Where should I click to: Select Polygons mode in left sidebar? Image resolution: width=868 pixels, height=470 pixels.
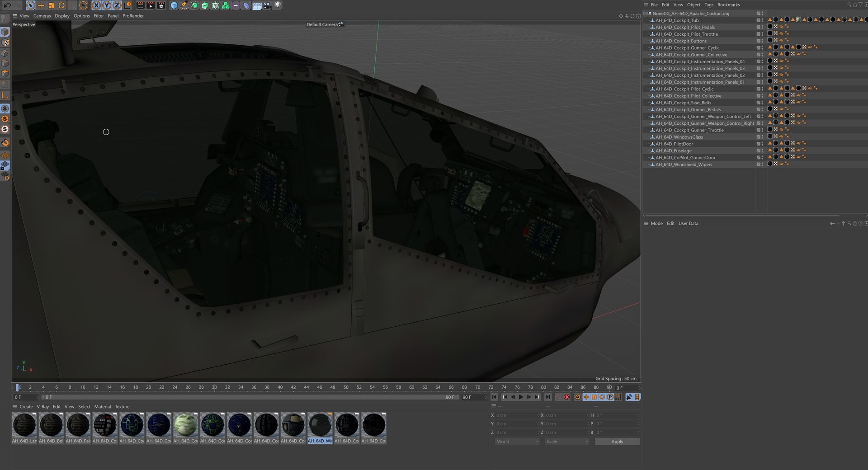click(x=5, y=74)
